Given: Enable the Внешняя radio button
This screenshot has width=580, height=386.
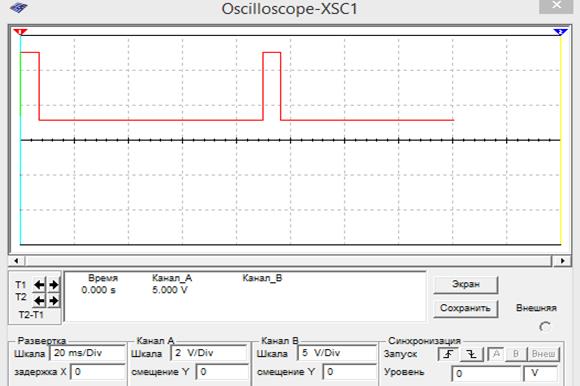Looking at the screenshot, I should click(x=545, y=326).
